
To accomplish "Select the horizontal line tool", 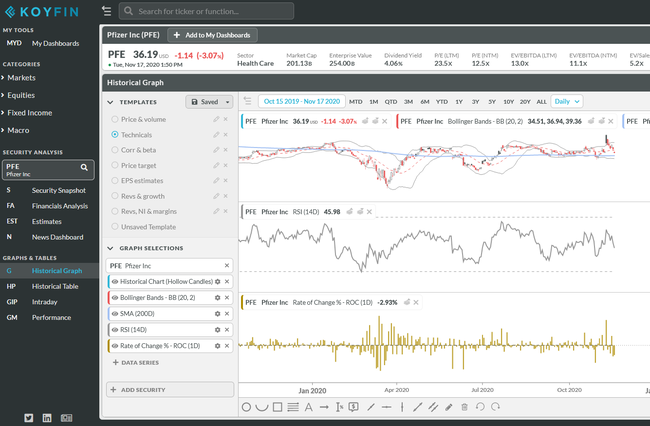I will coord(386,407).
